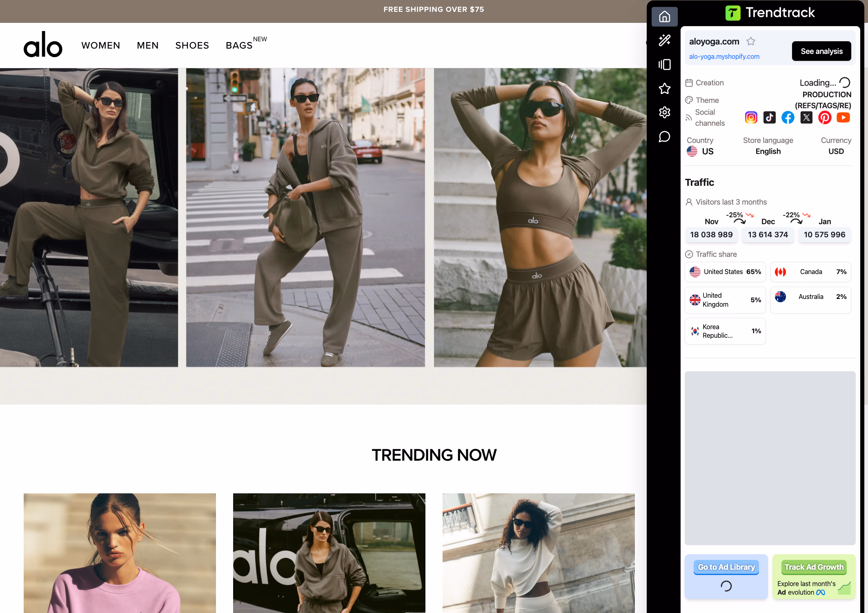Open the chat bubble icon

pos(664,136)
